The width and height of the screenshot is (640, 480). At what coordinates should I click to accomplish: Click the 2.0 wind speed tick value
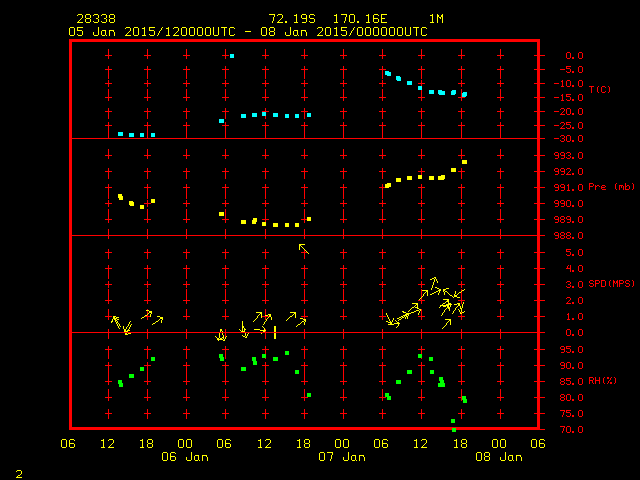[574, 301]
